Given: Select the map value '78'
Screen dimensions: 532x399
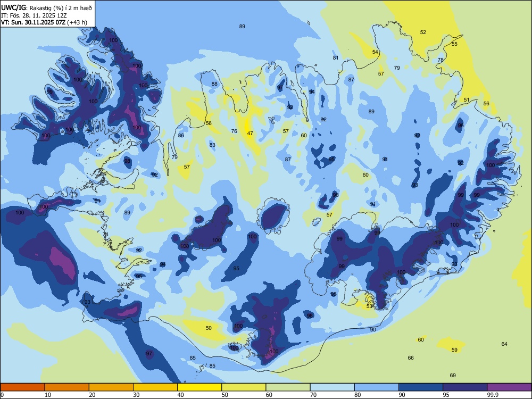Looking at the screenshot, I should click(440, 60).
